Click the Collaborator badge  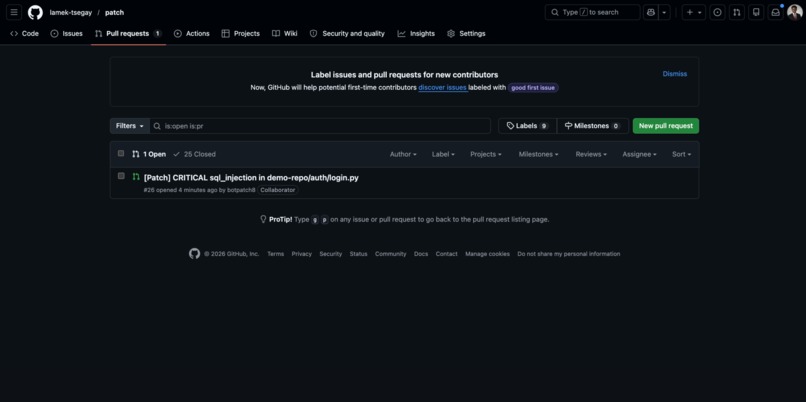278,190
